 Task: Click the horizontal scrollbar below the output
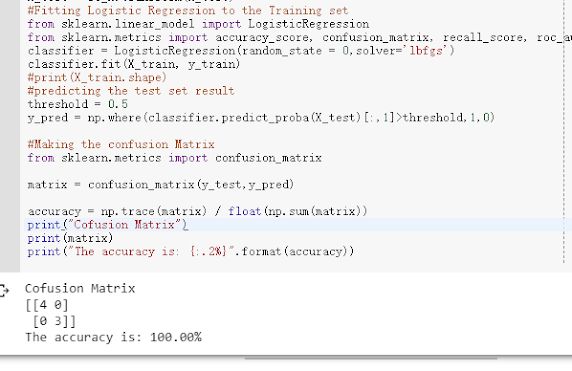(371, 359)
